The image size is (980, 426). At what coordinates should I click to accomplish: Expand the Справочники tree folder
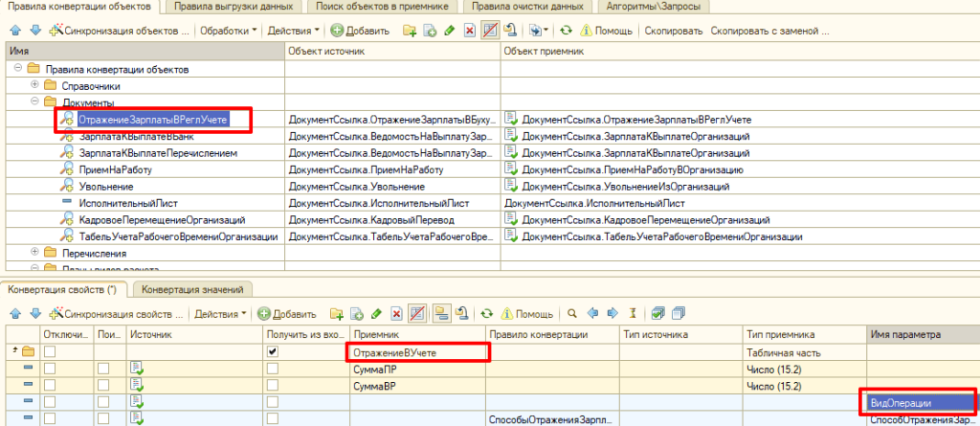34,85
